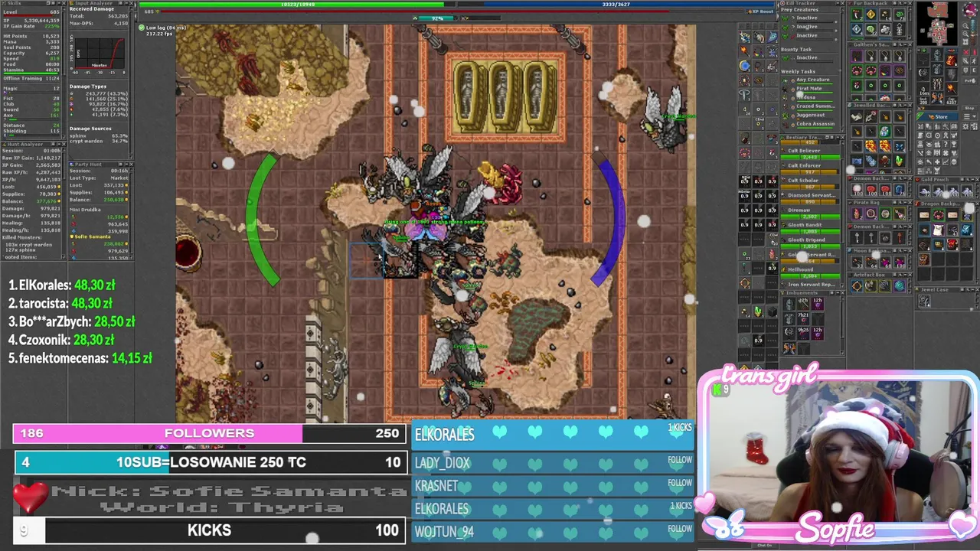This screenshot has width=980, height=551.
Task: Open the question mark help icon
Action: coord(946,144)
